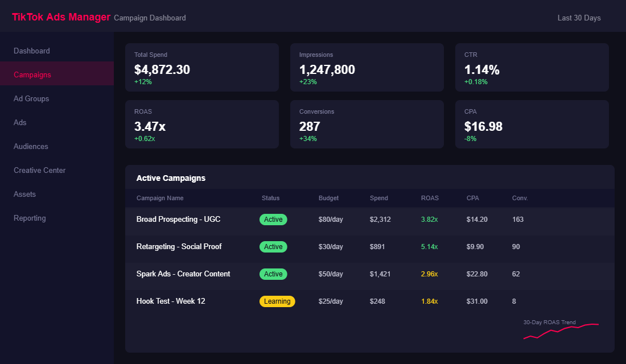
Task: Click the Learning badge on Hook Test - Week 12
Action: [277, 301]
